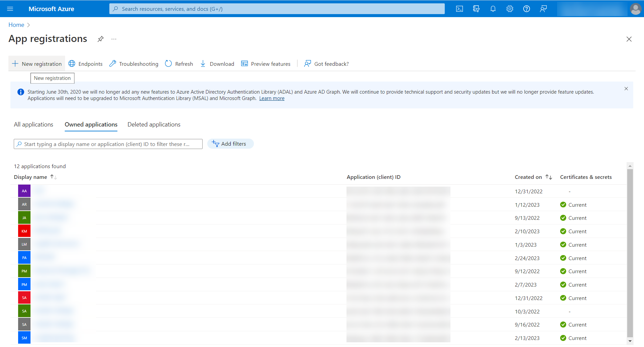644x347 pixels.
Task: Open the help and support pane
Action: click(x=526, y=9)
